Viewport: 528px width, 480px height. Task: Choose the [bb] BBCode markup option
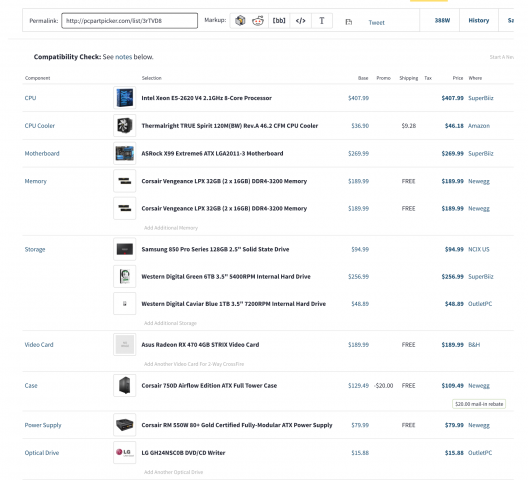pos(279,21)
